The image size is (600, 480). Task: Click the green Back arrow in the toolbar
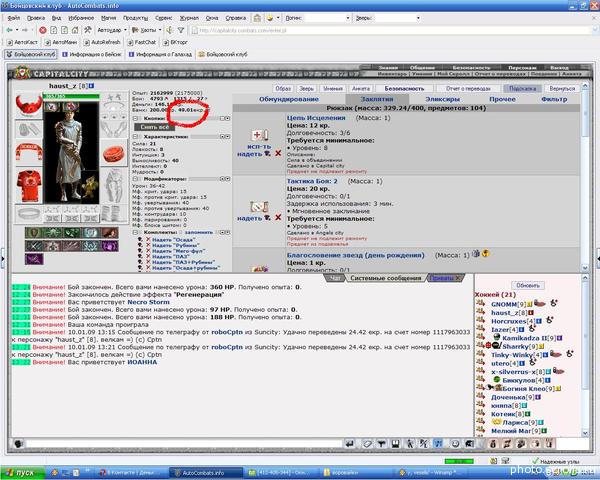coord(9,30)
